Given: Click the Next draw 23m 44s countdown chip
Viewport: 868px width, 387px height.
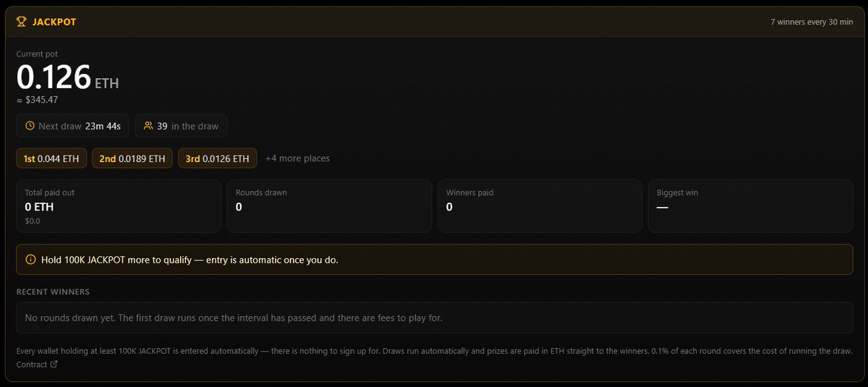Looking at the screenshot, I should pyautogui.click(x=73, y=126).
